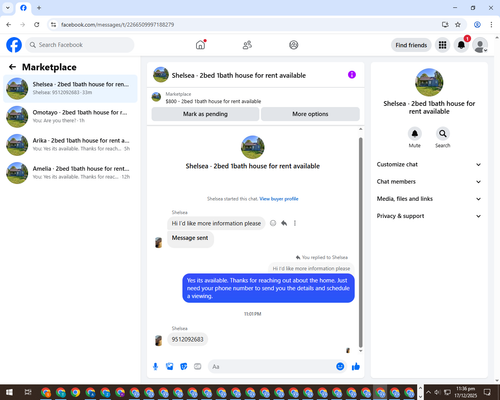Viewport: 500px width, 400px height.
Task: Mute the conversation with the bell icon
Action: coord(415,134)
